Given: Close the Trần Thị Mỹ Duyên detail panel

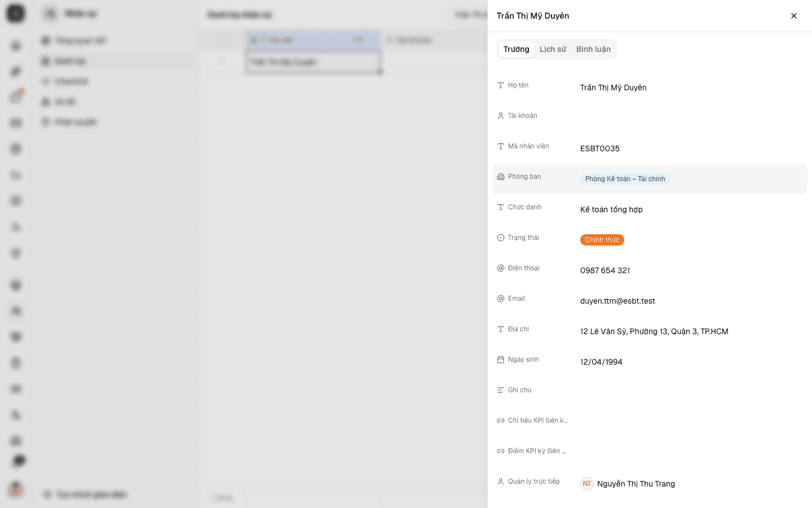Looking at the screenshot, I should tap(794, 16).
